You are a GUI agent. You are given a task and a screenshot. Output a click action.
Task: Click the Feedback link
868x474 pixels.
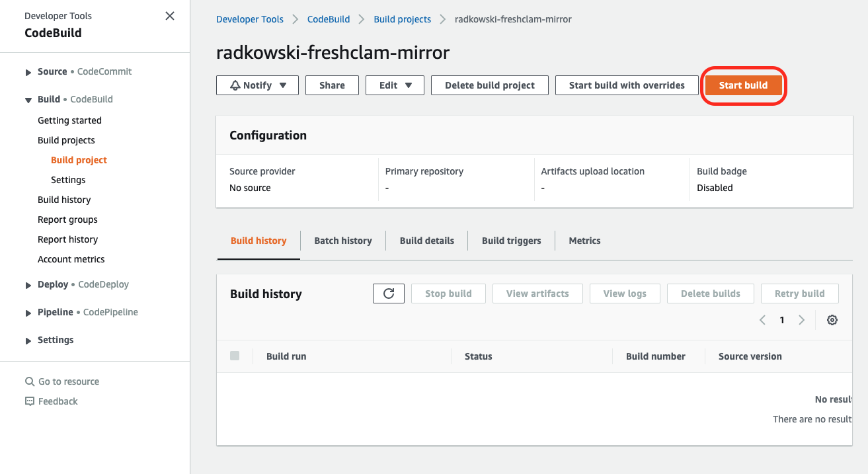[x=58, y=401]
